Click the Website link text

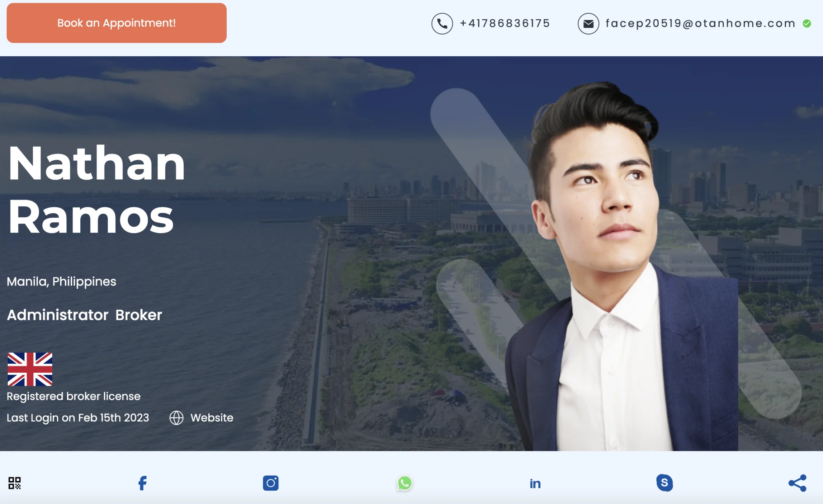pos(212,418)
